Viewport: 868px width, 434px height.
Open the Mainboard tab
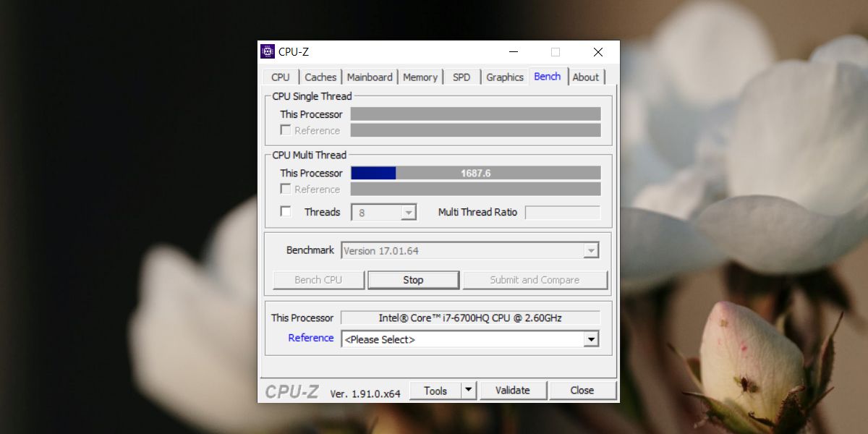click(x=370, y=77)
